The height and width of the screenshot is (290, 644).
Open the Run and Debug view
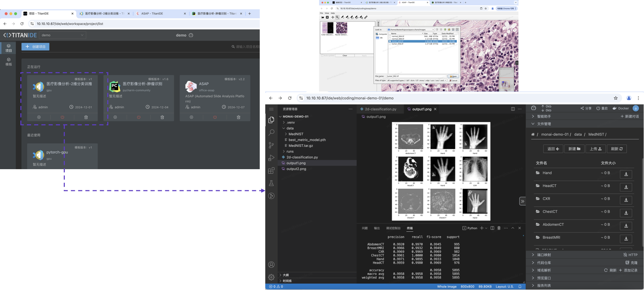coord(271,158)
